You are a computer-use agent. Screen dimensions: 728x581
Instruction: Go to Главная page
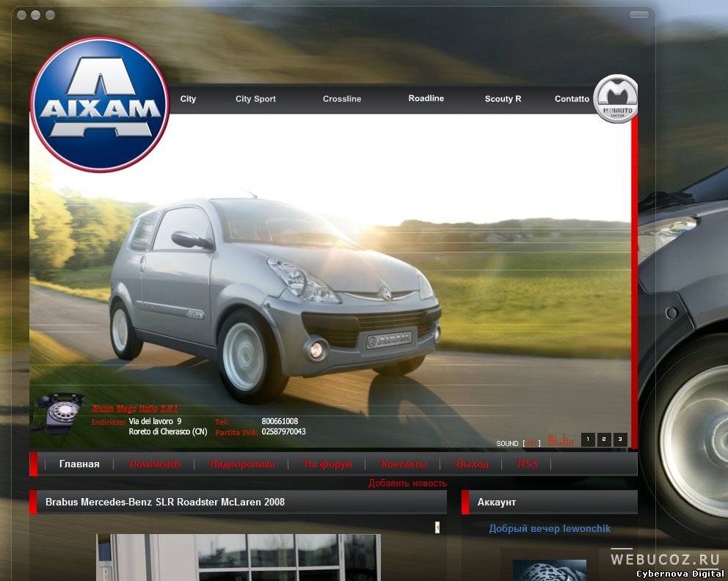(79, 464)
